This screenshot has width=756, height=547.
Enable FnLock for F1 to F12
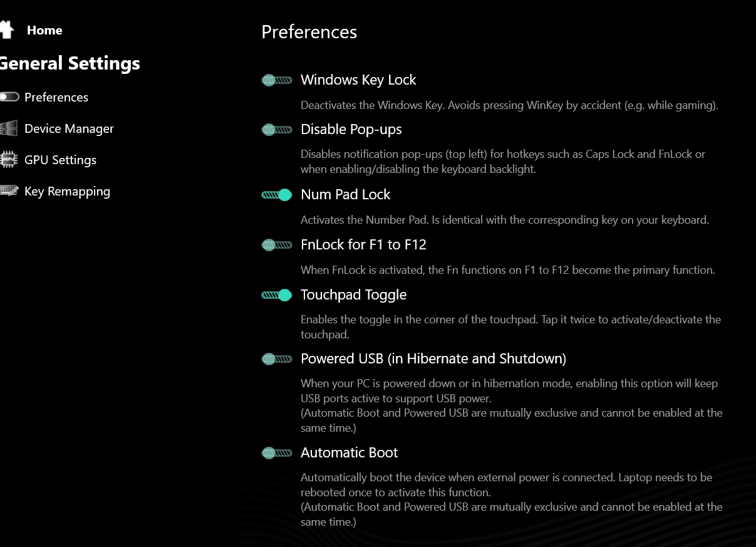tap(277, 245)
